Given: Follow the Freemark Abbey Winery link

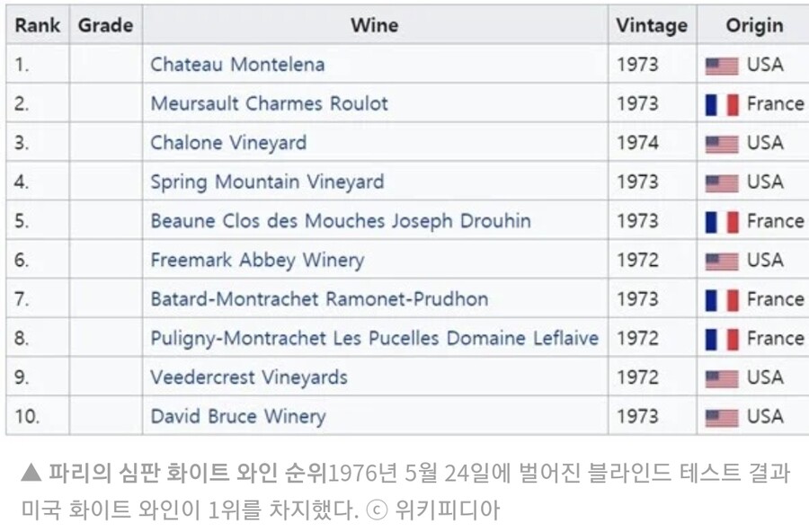Looking at the screenshot, I should [x=257, y=260].
